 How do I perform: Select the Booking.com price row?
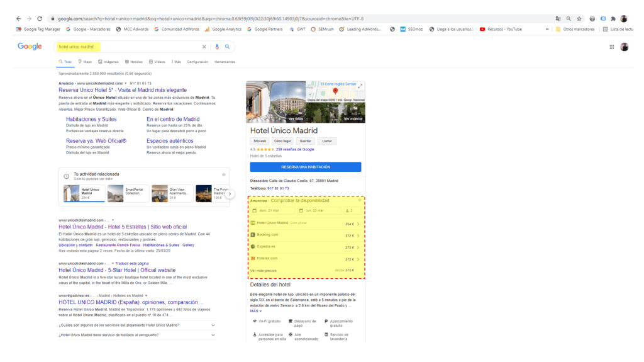click(305, 235)
